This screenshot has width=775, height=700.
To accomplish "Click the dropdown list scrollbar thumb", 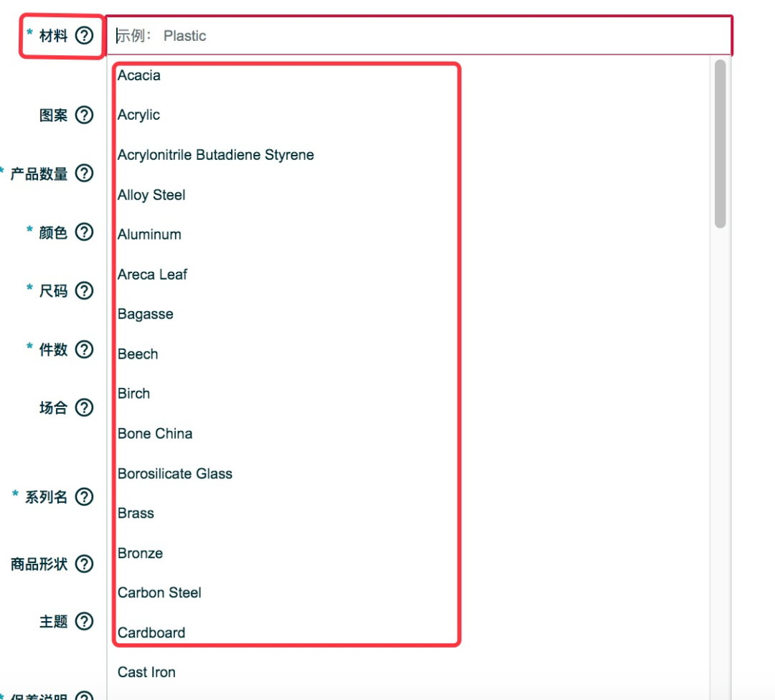I will 720,143.
